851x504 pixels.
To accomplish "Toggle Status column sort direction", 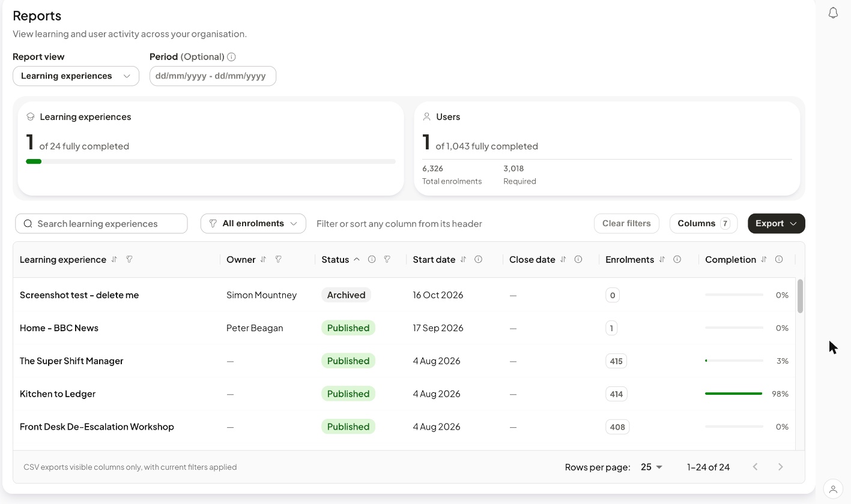I will pyautogui.click(x=357, y=260).
